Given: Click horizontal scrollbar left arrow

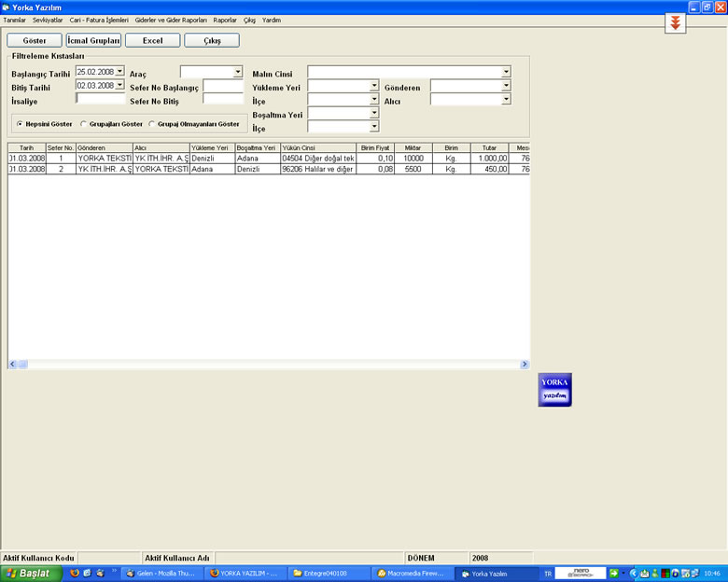Looking at the screenshot, I should tap(12, 365).
